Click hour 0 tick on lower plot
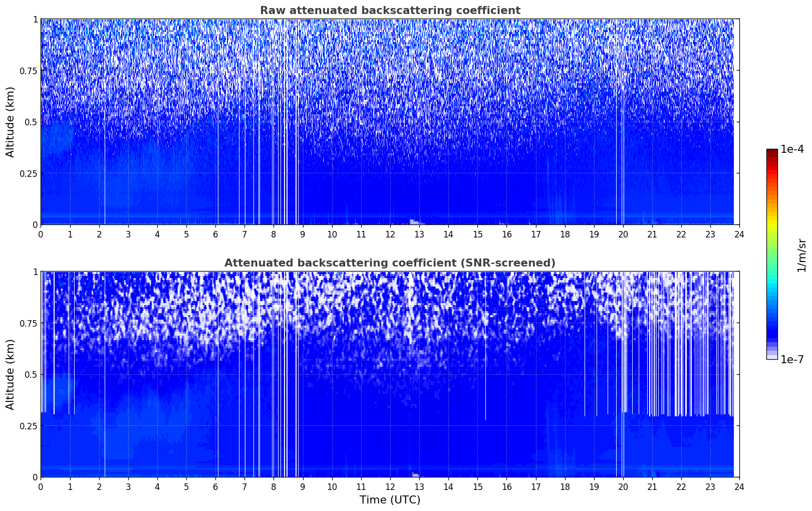Screen dimensions: 812x511 click(41, 486)
